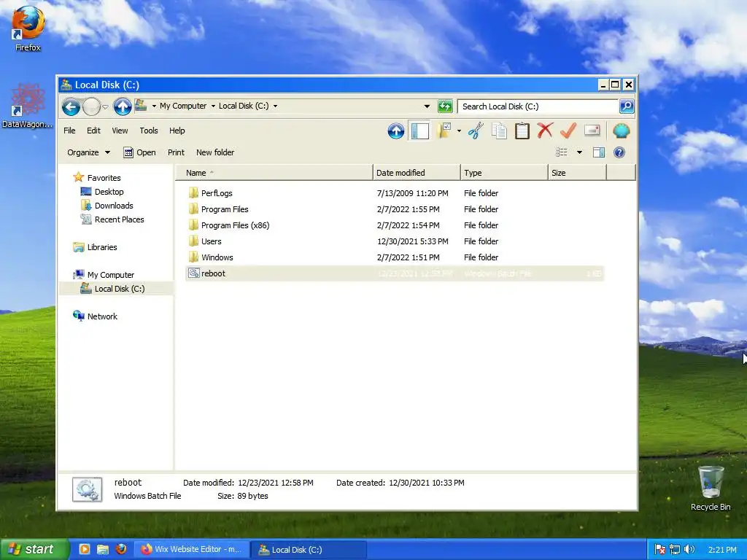The width and height of the screenshot is (747, 560).
Task: Click My Computer in address breadcrumb
Action: 183,106
